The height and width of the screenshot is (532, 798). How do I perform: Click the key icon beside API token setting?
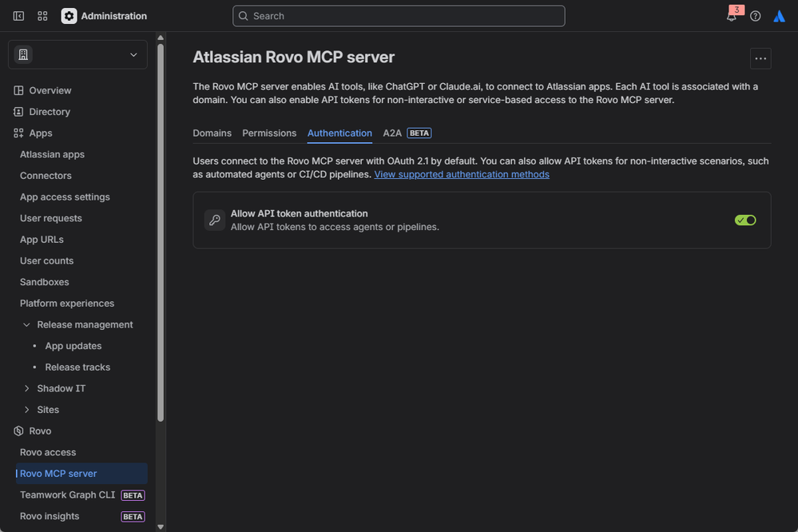coord(215,220)
